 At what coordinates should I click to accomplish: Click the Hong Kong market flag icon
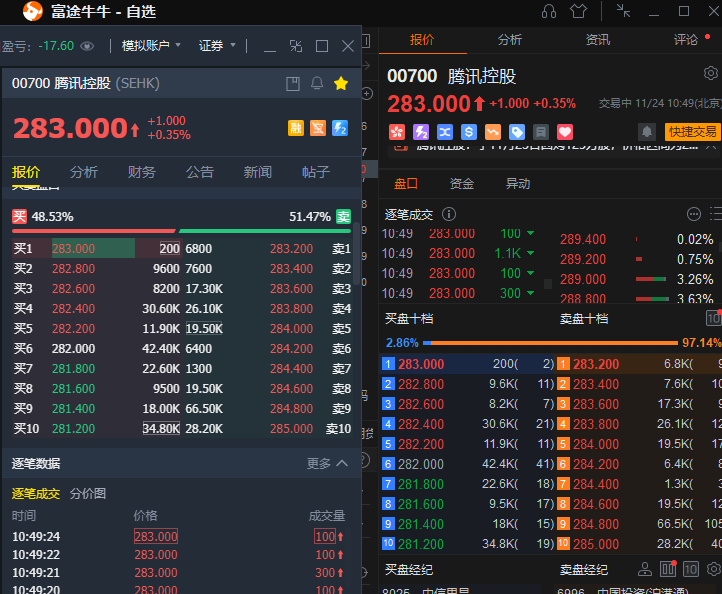click(x=397, y=132)
